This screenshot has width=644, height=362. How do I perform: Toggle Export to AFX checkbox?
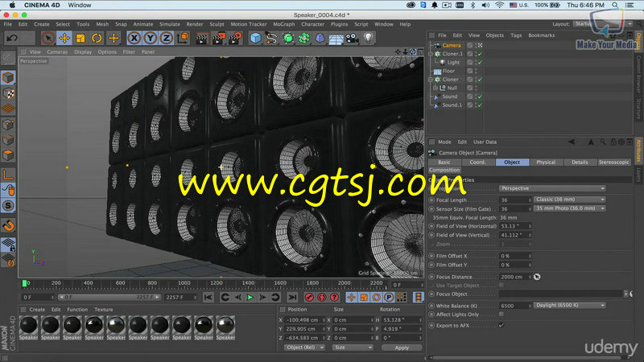point(502,326)
